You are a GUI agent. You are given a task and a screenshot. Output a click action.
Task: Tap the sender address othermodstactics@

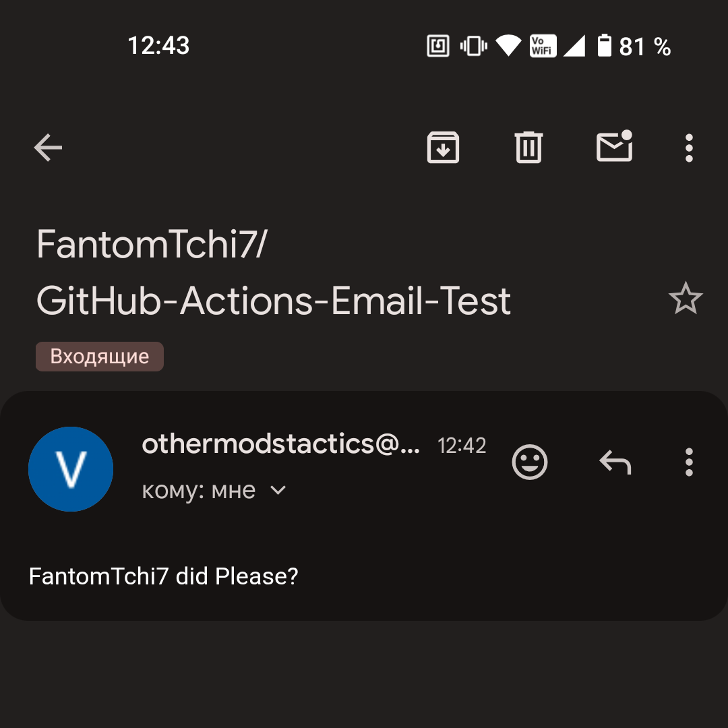[x=280, y=444]
